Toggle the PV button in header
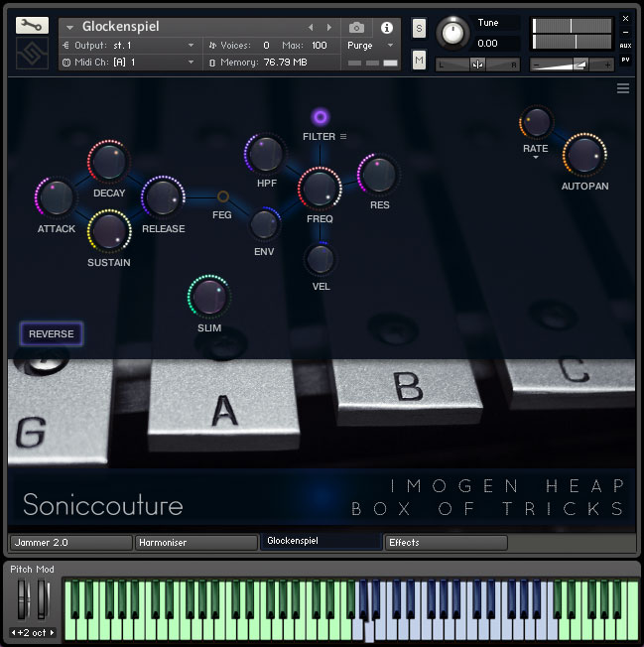Viewport: 644px width, 647px height. coord(625,60)
